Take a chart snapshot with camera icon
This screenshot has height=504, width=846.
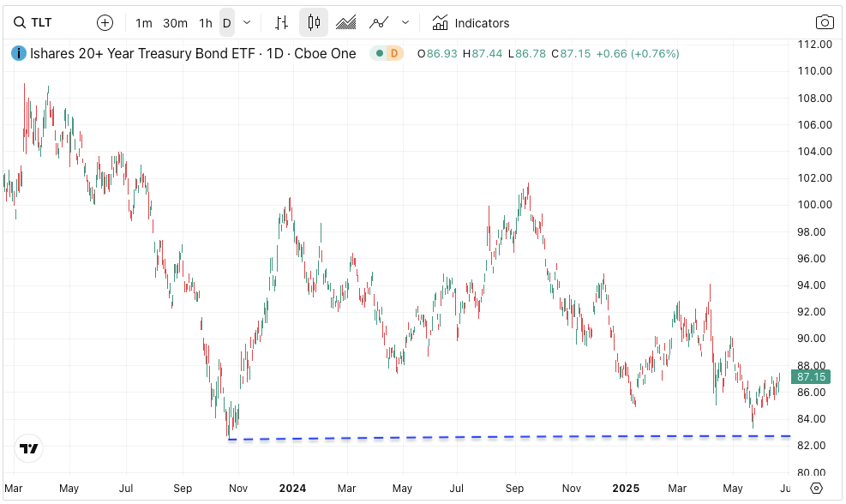point(824,23)
